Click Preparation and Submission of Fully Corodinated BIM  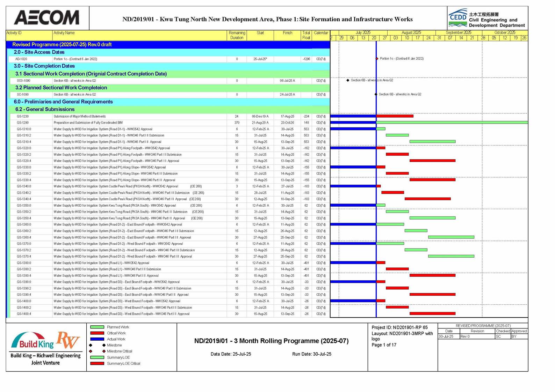click(88, 123)
